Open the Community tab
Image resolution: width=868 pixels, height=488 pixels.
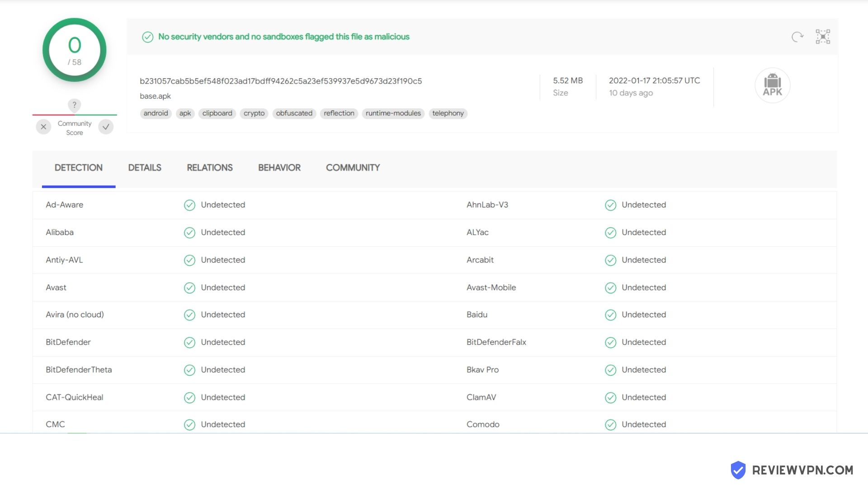[353, 168]
